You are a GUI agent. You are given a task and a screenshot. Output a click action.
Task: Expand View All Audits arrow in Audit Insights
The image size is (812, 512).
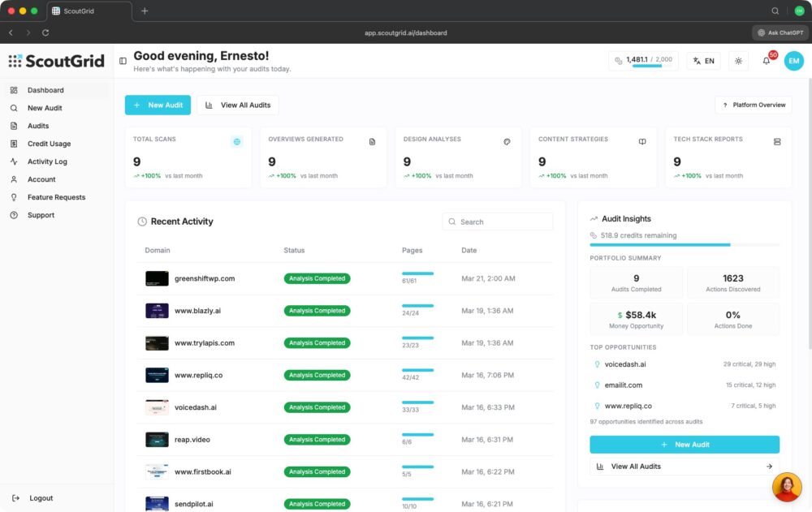click(769, 467)
